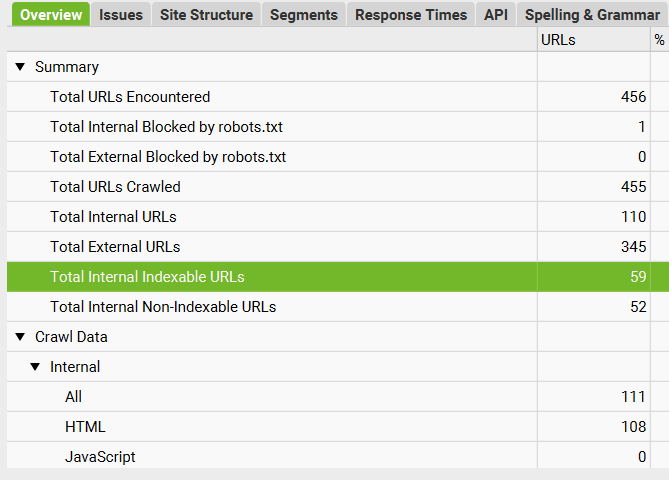Click the value 59 in highlighted row
The width and height of the screenshot is (669, 480).
pyautogui.click(x=638, y=276)
